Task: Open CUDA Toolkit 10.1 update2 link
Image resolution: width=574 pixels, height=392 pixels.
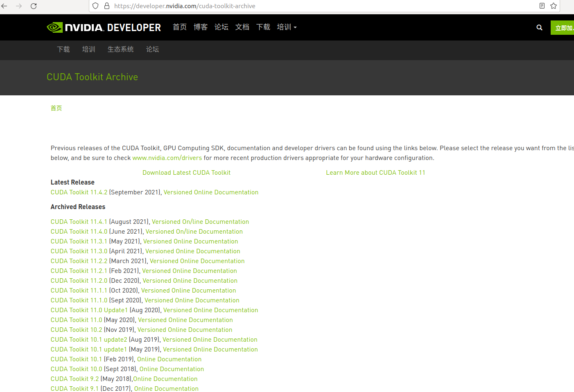Action: point(89,340)
